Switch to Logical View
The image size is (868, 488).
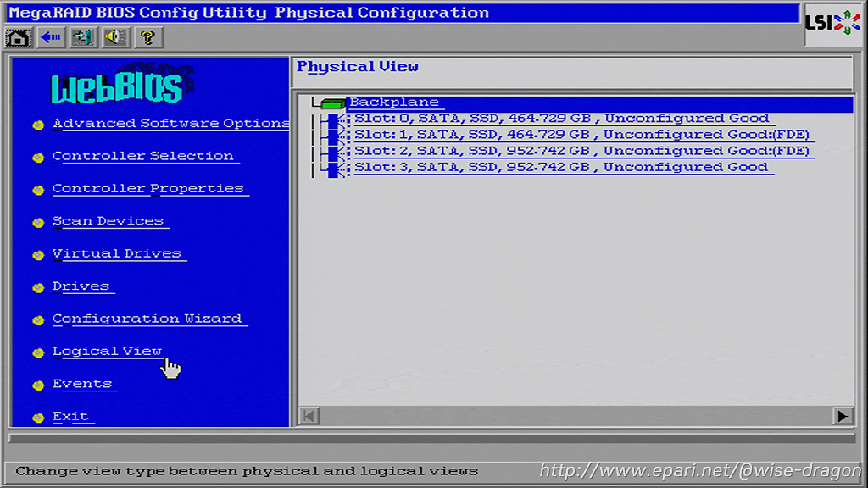(x=107, y=352)
